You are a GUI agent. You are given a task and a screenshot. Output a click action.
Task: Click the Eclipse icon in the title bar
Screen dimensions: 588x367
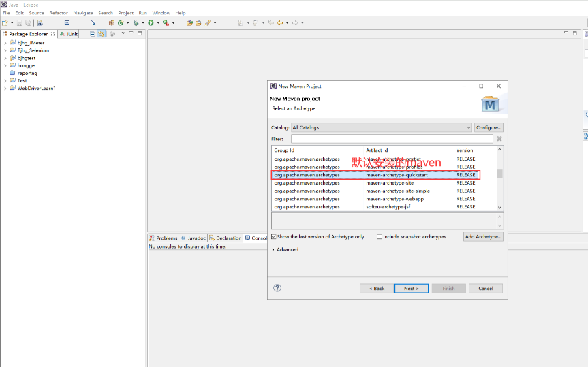pos(4,5)
